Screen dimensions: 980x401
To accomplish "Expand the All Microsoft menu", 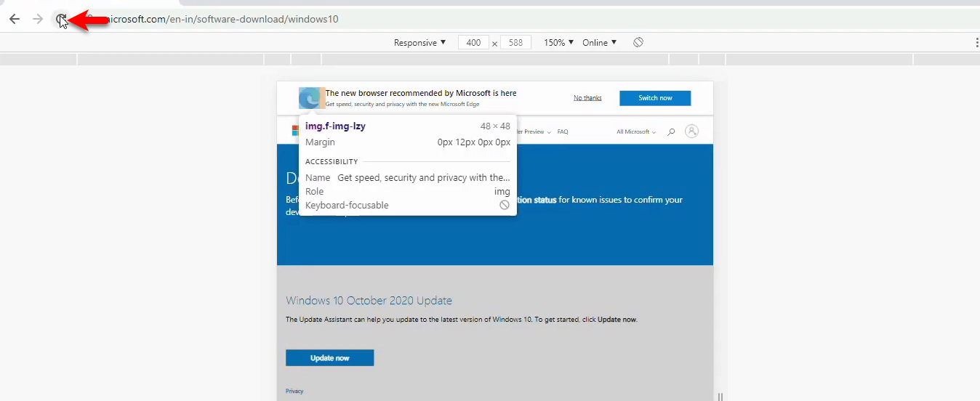I will [x=636, y=132].
